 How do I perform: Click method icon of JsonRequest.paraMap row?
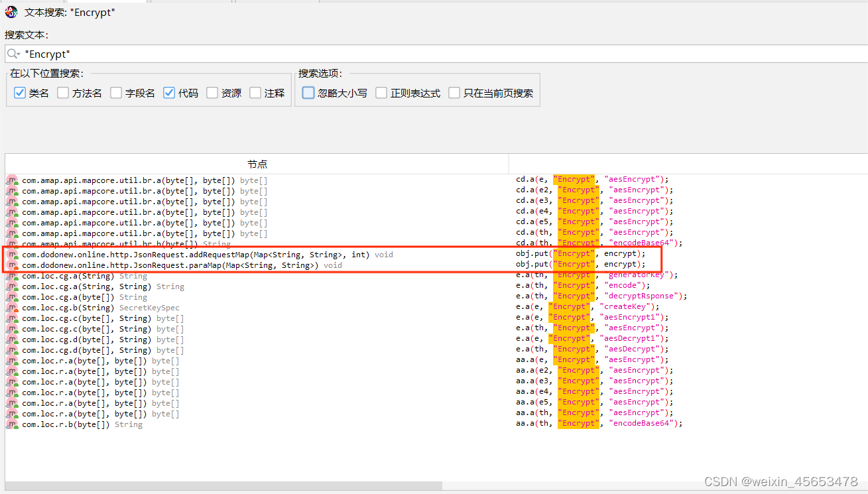point(13,265)
